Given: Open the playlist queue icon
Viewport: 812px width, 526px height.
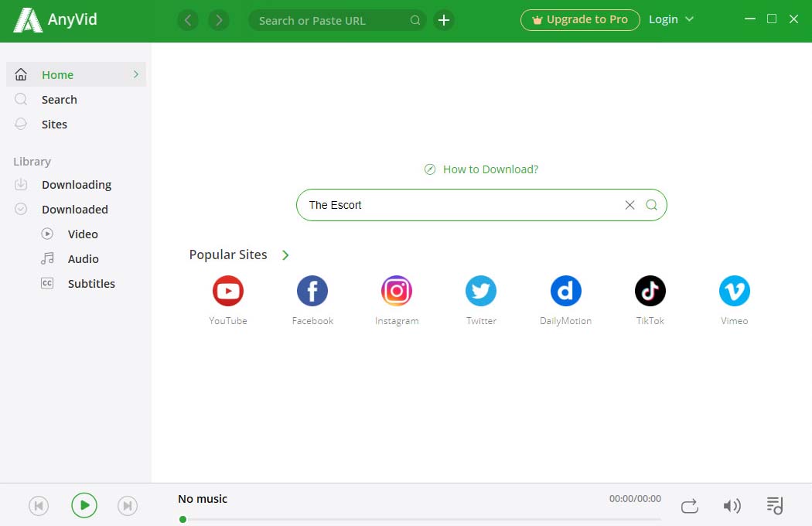Looking at the screenshot, I should (x=775, y=506).
